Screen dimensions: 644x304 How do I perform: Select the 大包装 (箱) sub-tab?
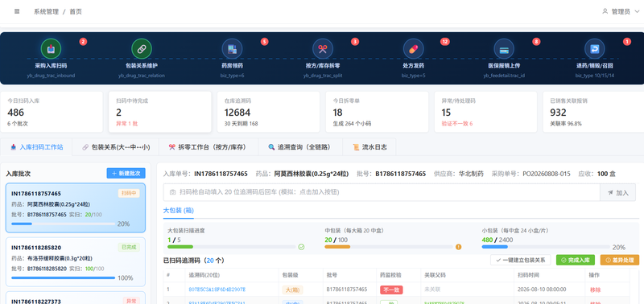click(x=178, y=211)
